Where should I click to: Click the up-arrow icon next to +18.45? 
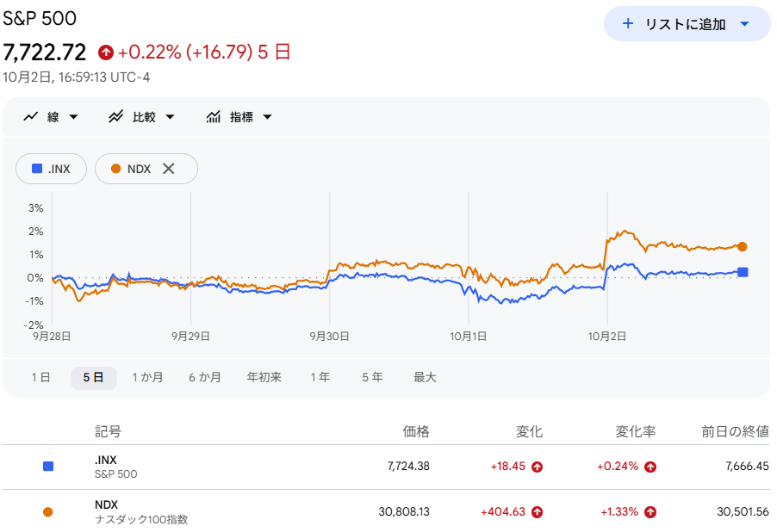tap(537, 467)
